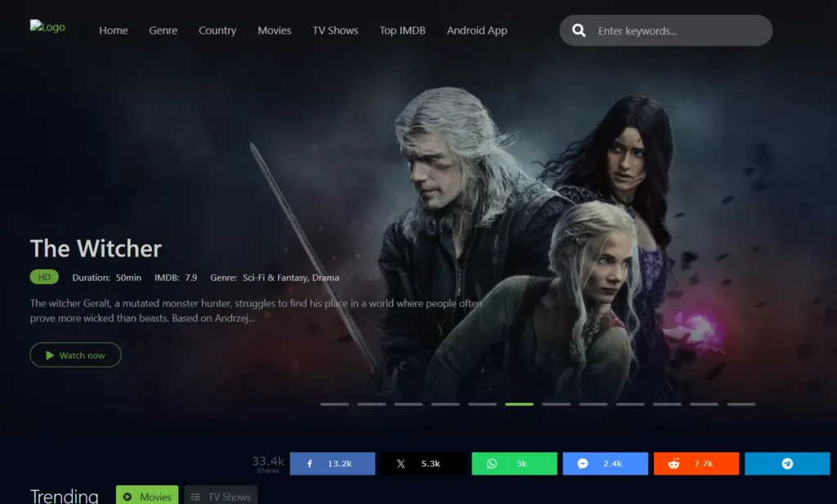The image size is (837, 504).
Task: Share via the Telegram button
Action: 787,463
